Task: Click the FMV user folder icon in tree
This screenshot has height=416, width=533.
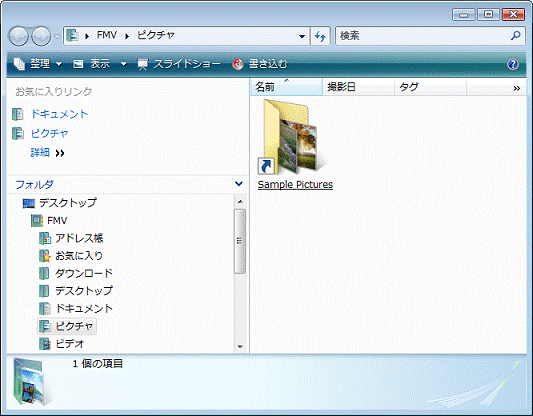Action: [37, 221]
